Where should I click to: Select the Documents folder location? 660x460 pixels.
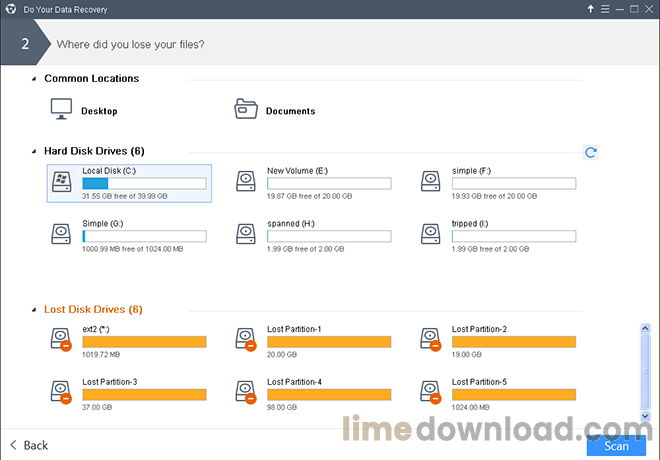click(275, 110)
